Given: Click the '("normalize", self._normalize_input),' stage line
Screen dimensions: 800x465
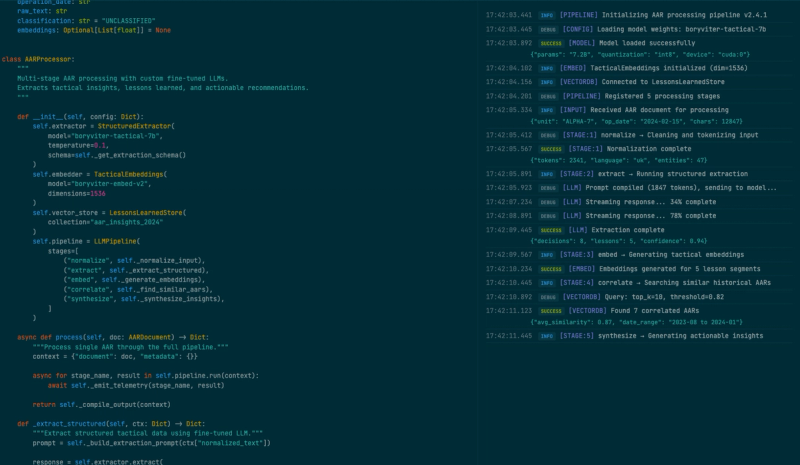Looking at the screenshot, I should (134, 261).
